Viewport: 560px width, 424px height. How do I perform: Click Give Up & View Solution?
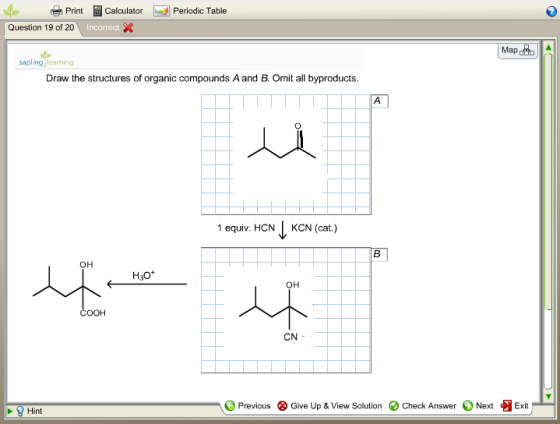pos(330,406)
